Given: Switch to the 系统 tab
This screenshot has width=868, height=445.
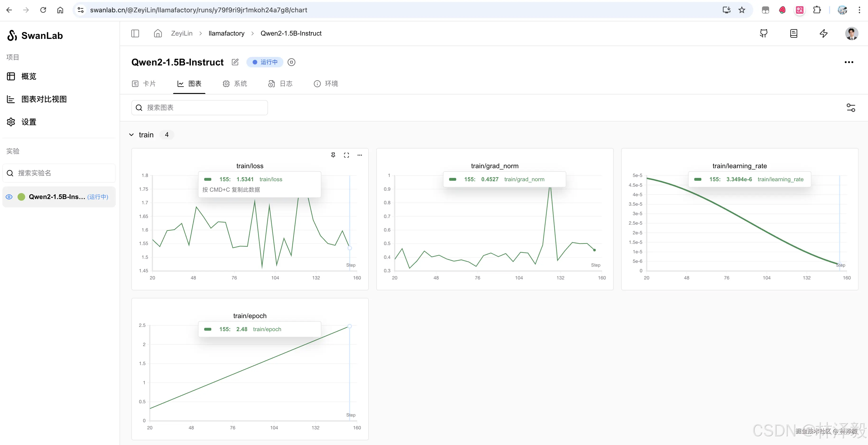Looking at the screenshot, I should click(235, 83).
